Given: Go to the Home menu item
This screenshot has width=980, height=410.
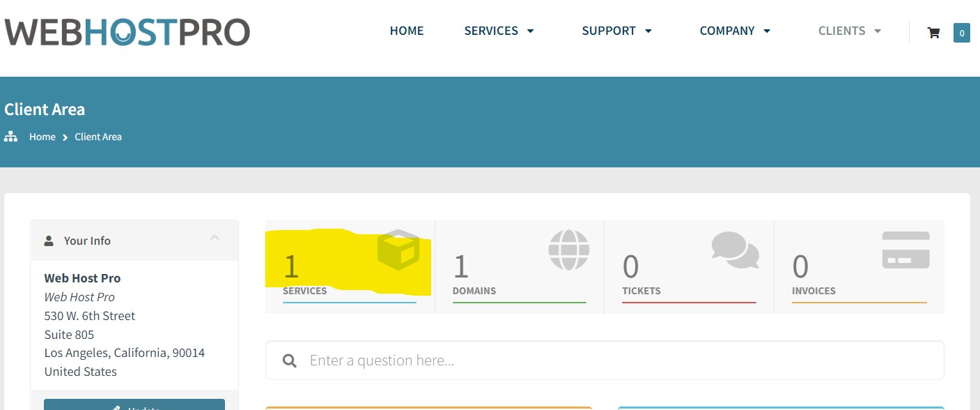Looking at the screenshot, I should (x=407, y=31).
